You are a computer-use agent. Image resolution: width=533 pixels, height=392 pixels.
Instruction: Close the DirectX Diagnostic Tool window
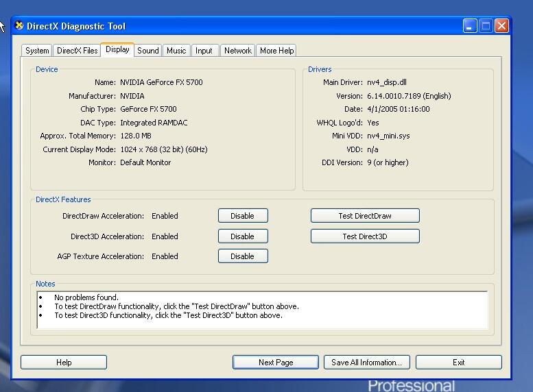click(501, 26)
